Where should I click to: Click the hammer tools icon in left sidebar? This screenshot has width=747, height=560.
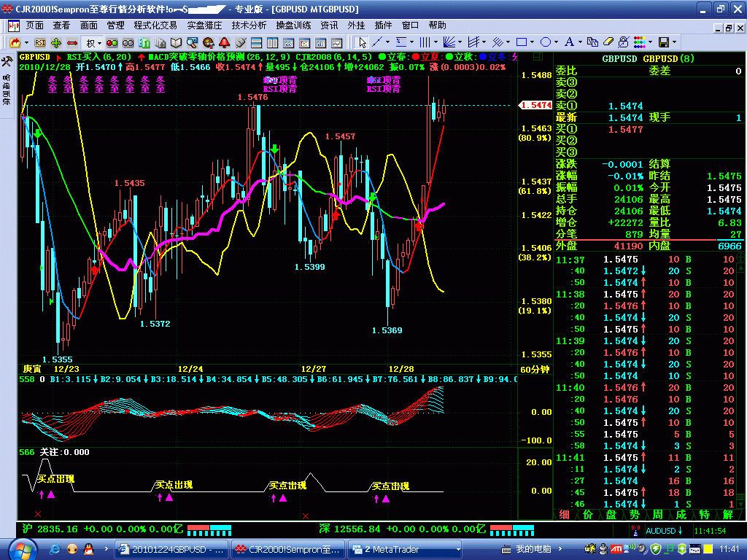click(7, 61)
